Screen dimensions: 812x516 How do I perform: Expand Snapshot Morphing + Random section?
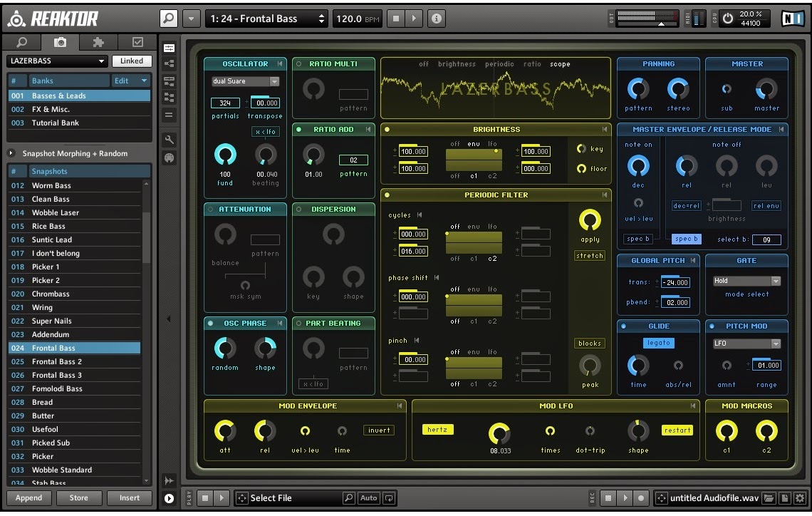point(10,153)
